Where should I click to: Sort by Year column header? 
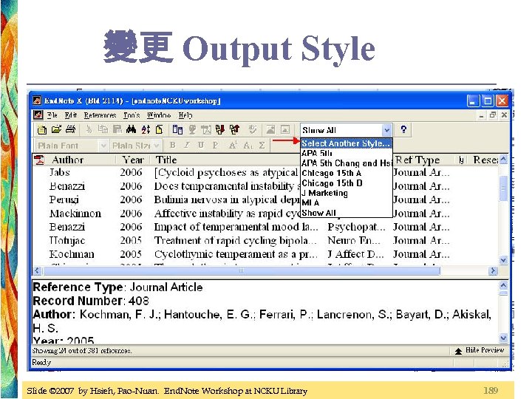[x=133, y=160]
